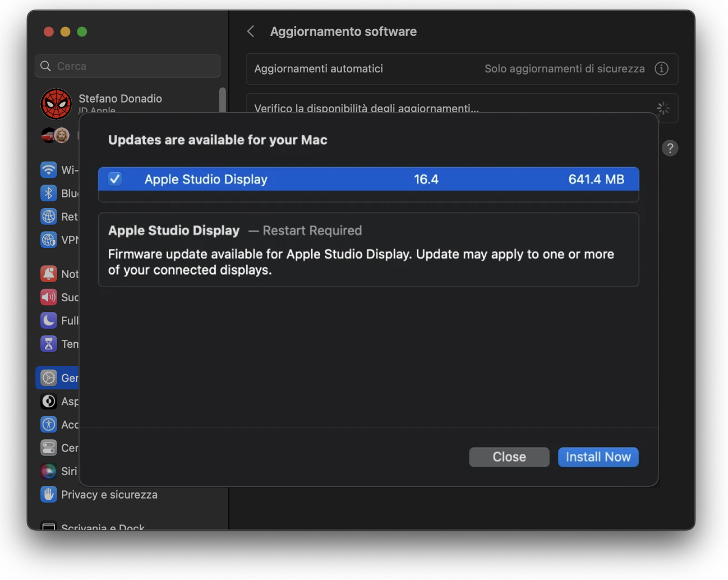Uncheck the Apple Studio Display update
Image resolution: width=728 pixels, height=580 pixels.
114,179
